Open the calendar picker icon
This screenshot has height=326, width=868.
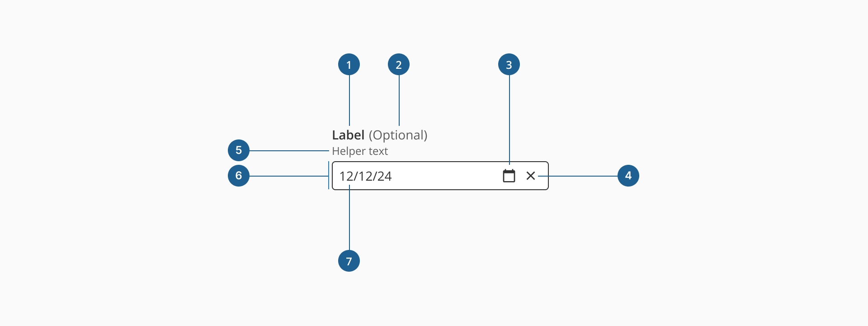(509, 176)
